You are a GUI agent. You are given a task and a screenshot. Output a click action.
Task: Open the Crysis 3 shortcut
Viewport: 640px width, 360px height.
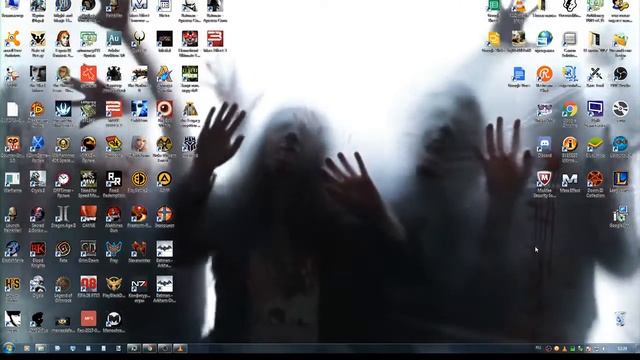[x=38, y=179]
